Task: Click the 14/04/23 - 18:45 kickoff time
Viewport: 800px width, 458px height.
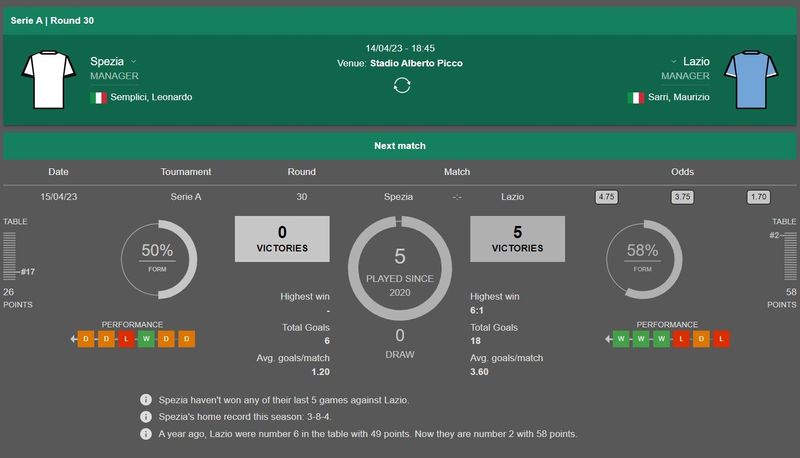Action: tap(400, 48)
